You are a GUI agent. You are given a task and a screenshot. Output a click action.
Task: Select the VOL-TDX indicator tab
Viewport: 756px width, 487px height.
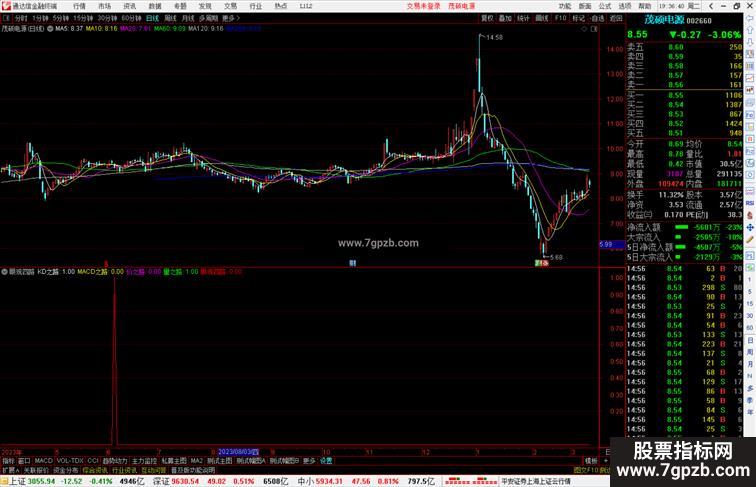70,461
